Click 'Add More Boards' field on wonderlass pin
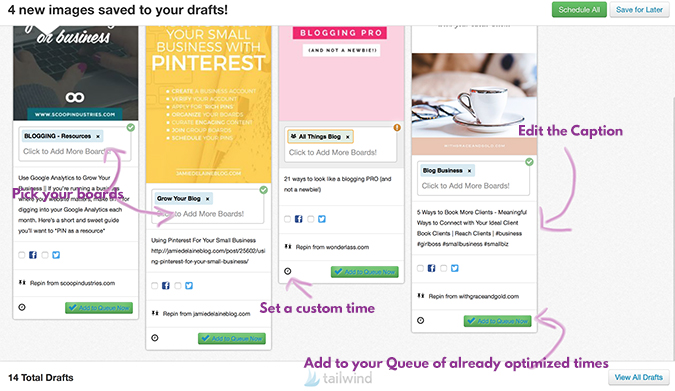The width and height of the screenshot is (675, 391). 333,152
